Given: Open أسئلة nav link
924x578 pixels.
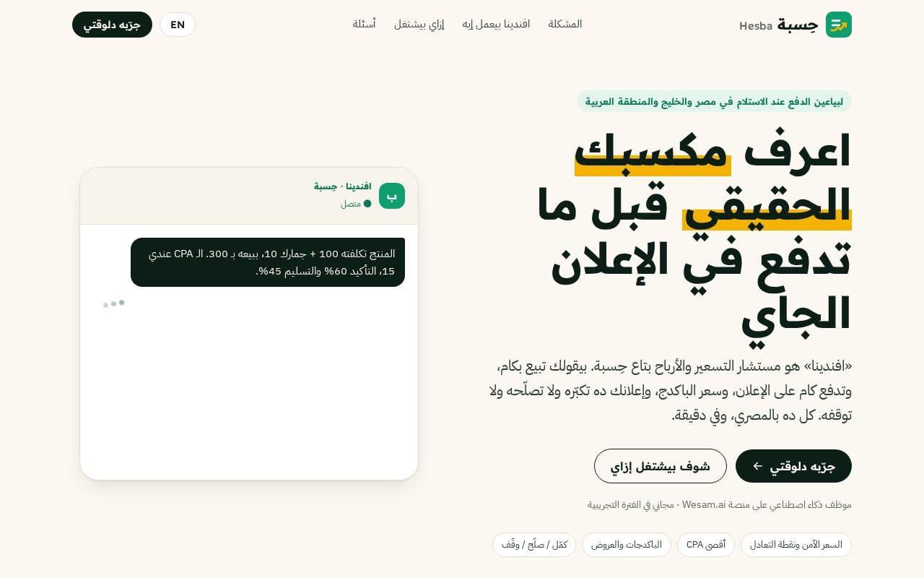Looking at the screenshot, I should click(x=364, y=24).
